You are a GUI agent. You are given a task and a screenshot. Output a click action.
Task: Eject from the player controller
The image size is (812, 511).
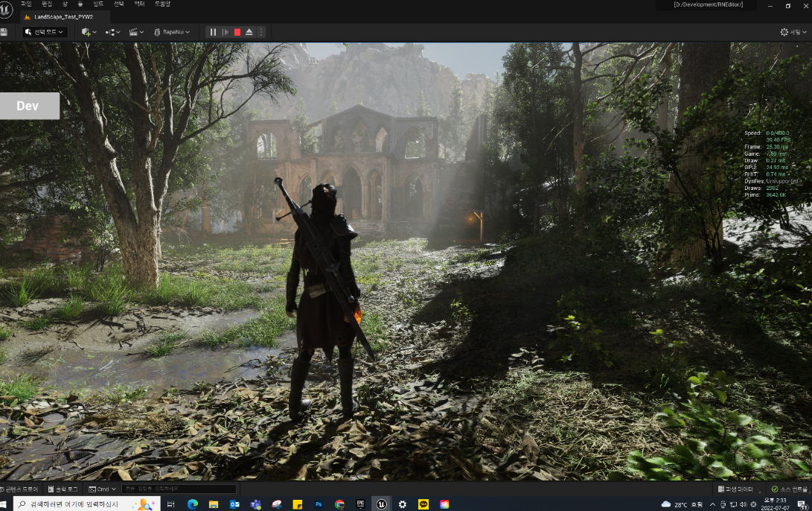point(249,32)
